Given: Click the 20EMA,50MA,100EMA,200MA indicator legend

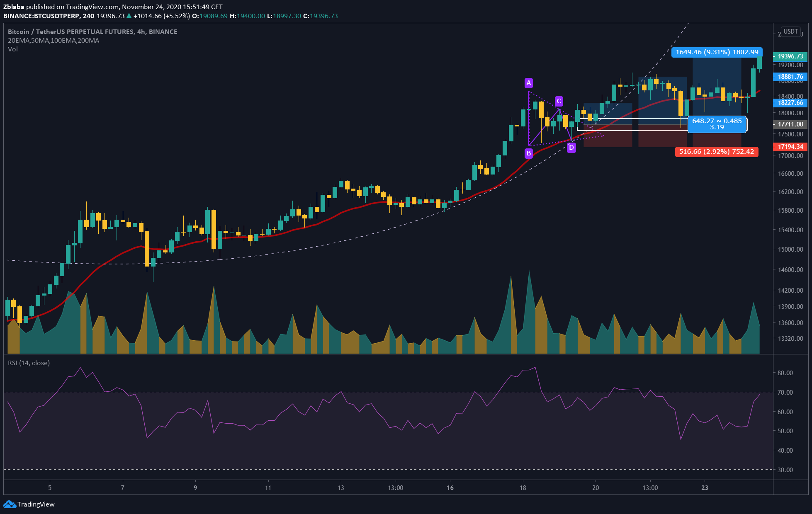Looking at the screenshot, I should (x=53, y=41).
